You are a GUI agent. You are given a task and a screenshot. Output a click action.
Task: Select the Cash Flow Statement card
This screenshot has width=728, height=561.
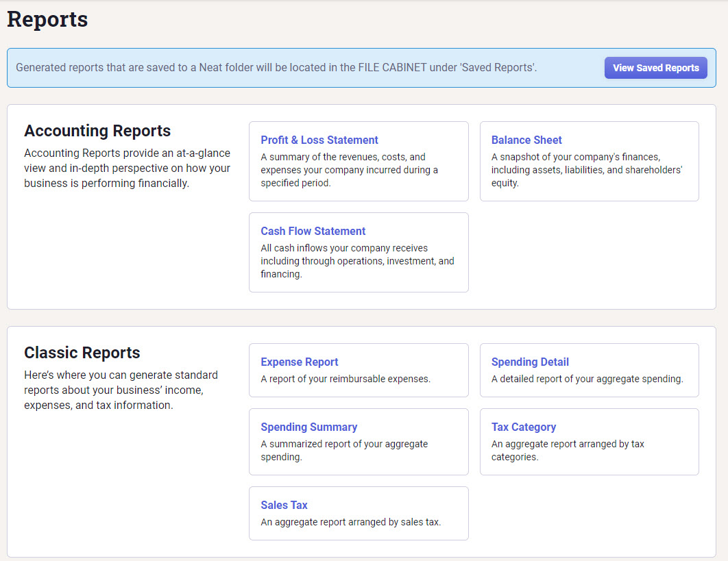click(x=359, y=252)
